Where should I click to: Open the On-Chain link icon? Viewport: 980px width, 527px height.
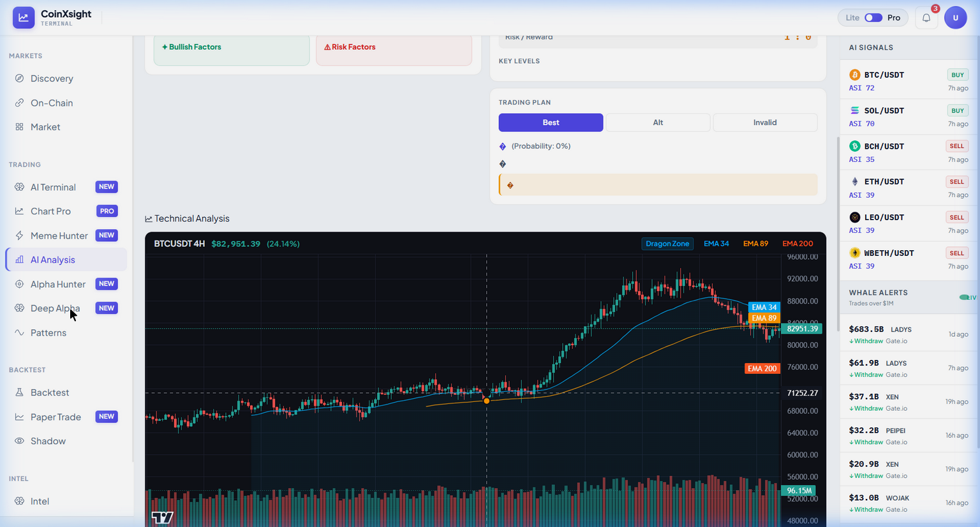19,103
